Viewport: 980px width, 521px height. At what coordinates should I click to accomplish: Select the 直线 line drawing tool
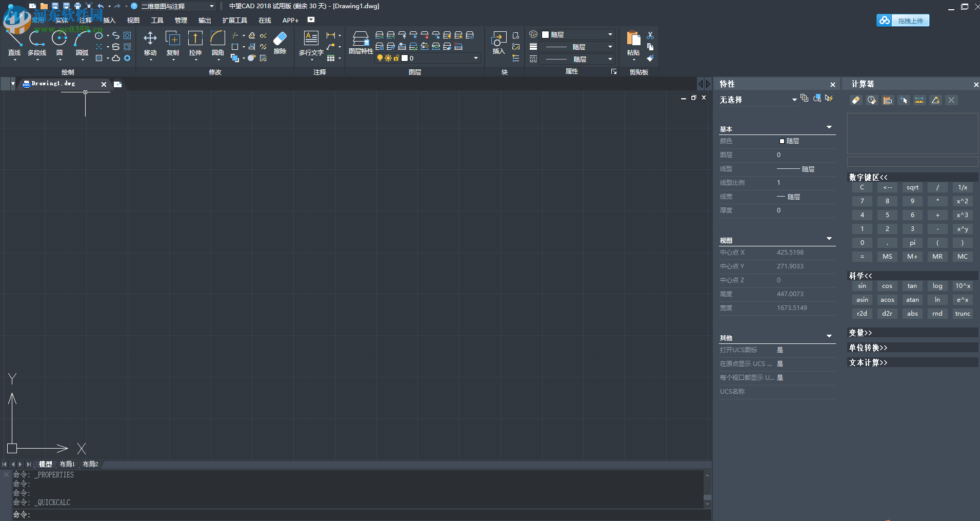click(14, 43)
